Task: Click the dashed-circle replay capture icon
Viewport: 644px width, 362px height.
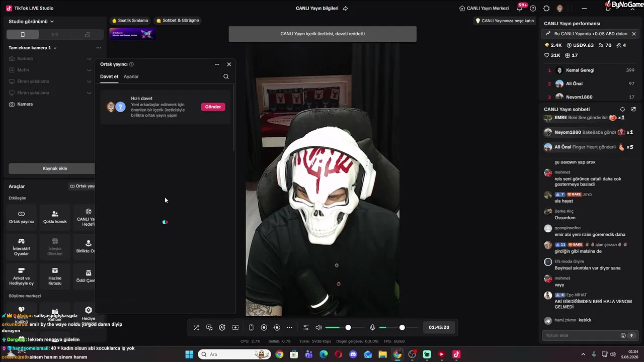Action: [x=276, y=327]
